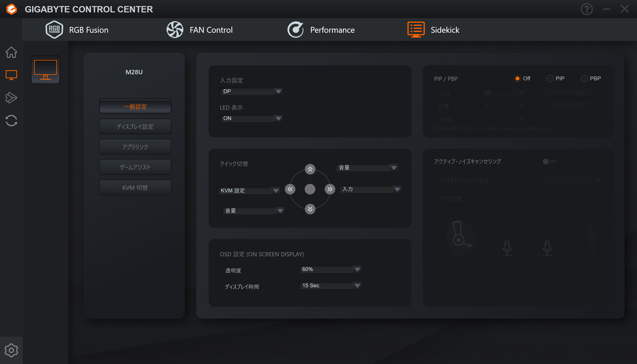
Task: Select the M28U monitor thumbnail
Action: [x=45, y=70]
